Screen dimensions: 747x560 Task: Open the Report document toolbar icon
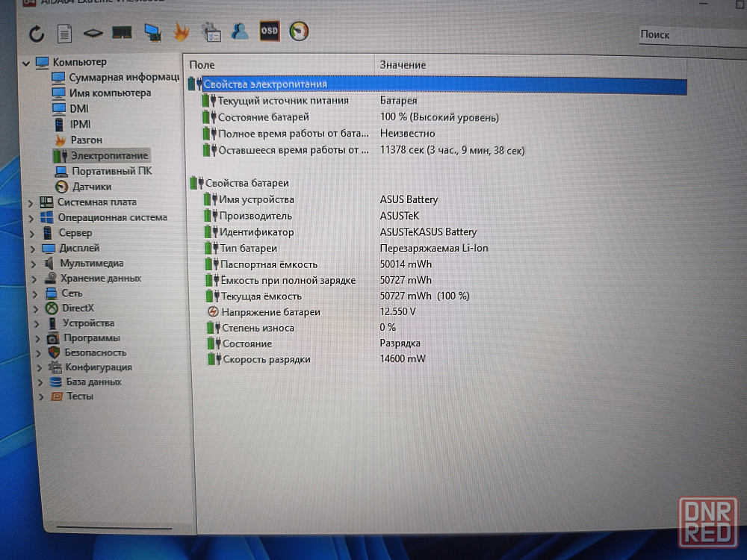coord(64,34)
